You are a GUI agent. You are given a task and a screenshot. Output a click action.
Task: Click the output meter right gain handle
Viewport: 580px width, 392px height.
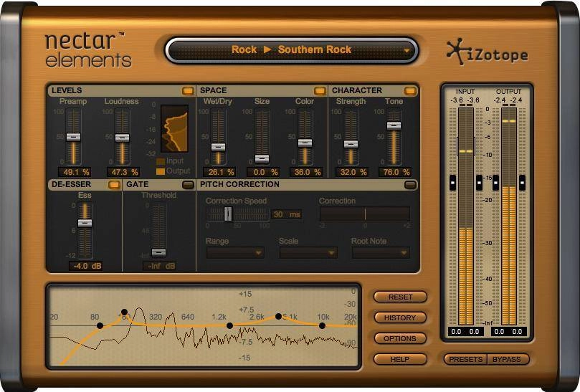[x=522, y=183]
